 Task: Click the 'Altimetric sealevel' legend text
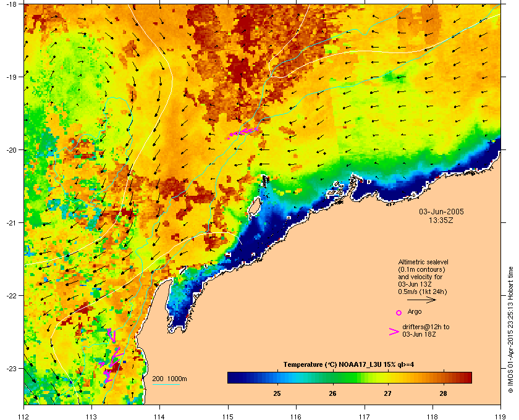coord(423,262)
